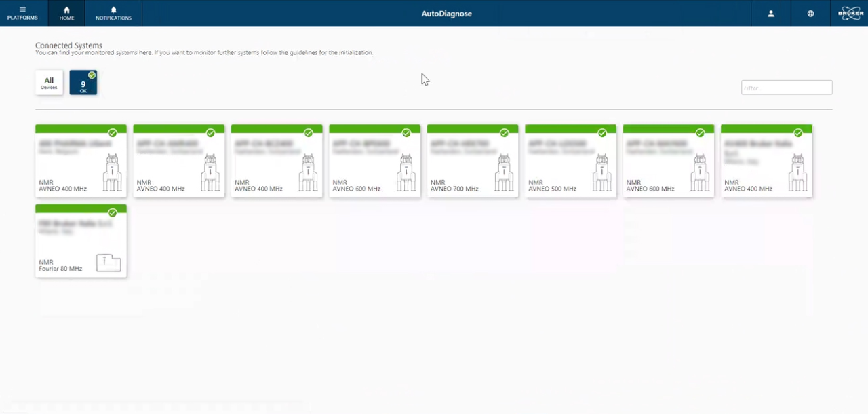Focus the Filter text field
Viewport: 868px width, 414px height.
(x=786, y=88)
